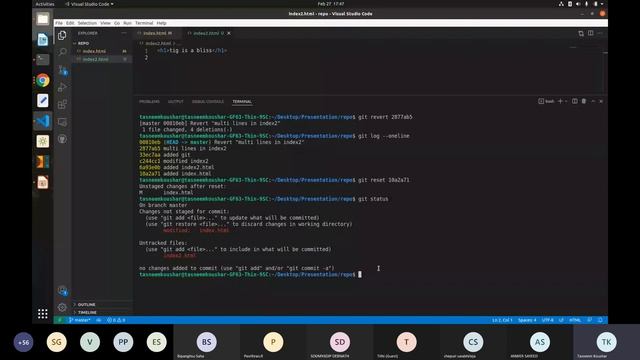Screen dimensions: 640x360
Task: Click the Visual Studio Code dock icon
Action: pos(42,121)
